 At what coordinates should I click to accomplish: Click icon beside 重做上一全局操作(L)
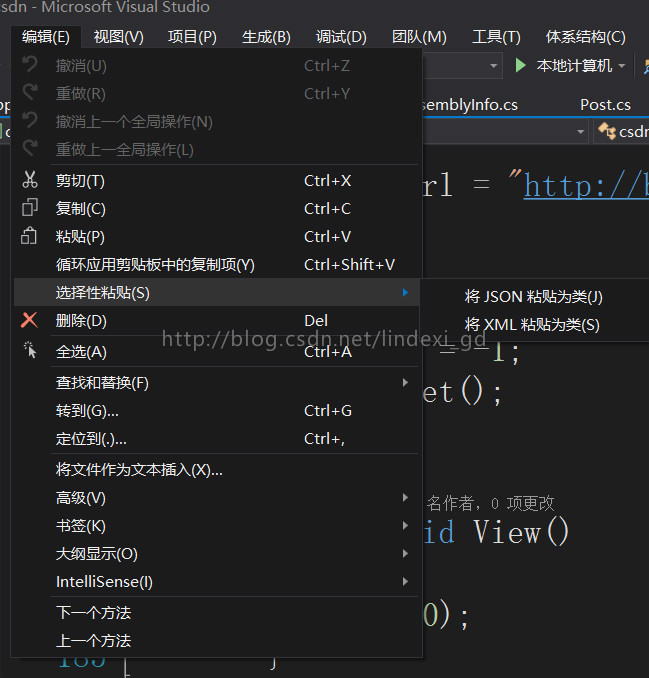(30, 148)
